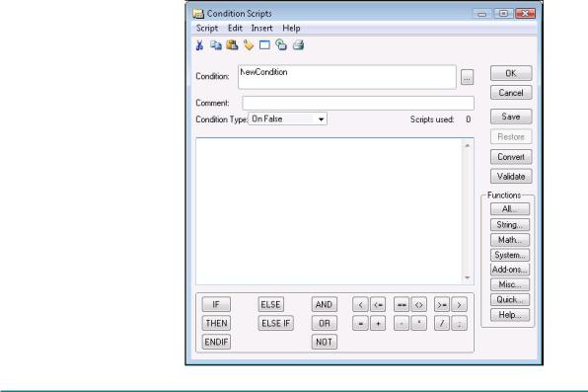Click the Cancel button
588x392 pixels.
click(x=511, y=93)
